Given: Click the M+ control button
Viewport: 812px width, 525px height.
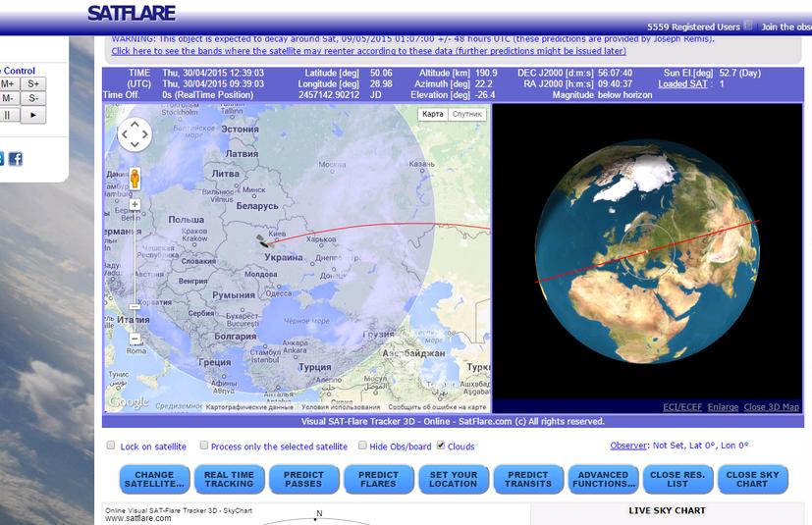Looking at the screenshot, I should click(9, 83).
